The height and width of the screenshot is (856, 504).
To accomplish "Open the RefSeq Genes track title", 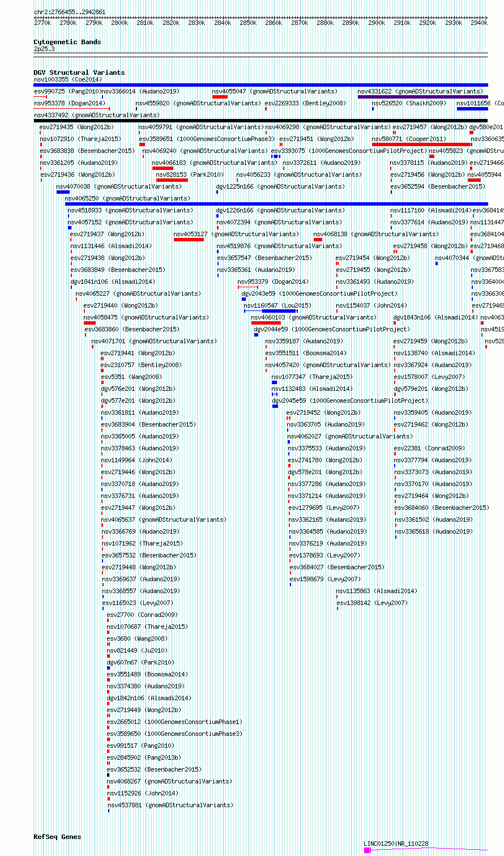I will pyautogui.click(x=57, y=837).
